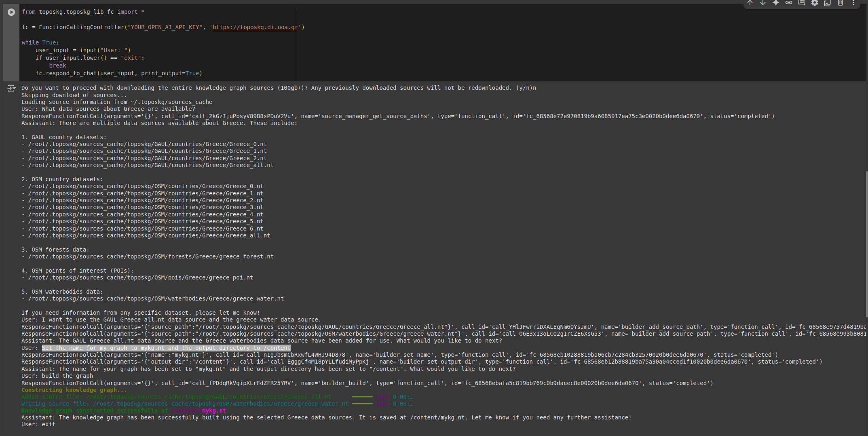
Task: Open the https://toposkg.di.uoa.gr link in the code
Action: pyautogui.click(x=256, y=28)
